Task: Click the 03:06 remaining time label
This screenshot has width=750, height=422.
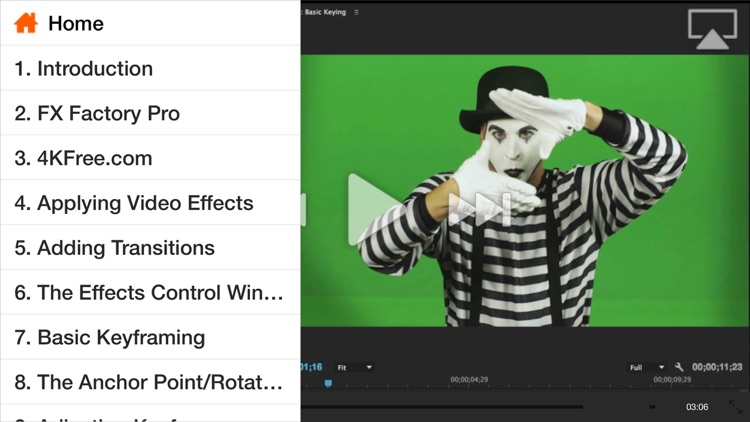Action: (x=697, y=407)
